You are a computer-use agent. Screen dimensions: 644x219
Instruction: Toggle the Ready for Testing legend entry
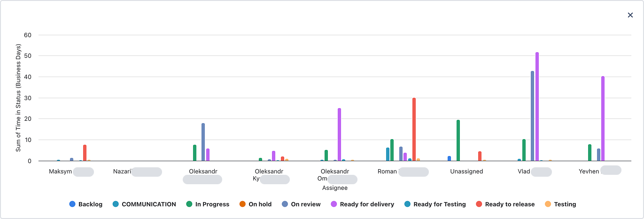(435, 204)
